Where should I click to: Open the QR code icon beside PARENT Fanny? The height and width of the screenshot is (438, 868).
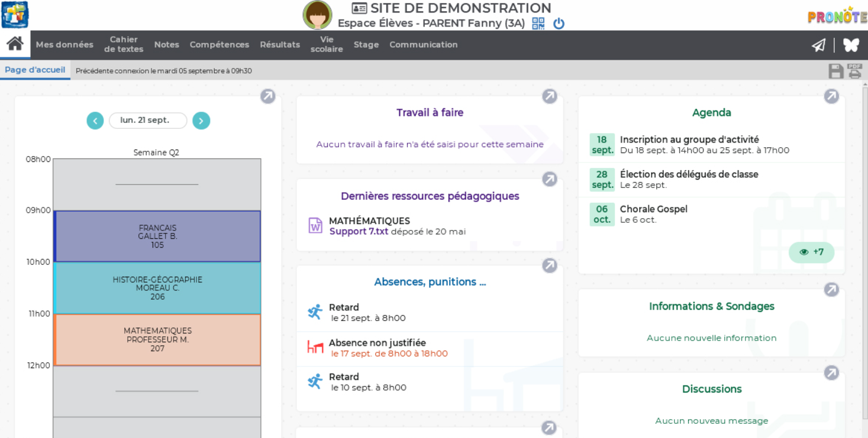[x=537, y=24]
